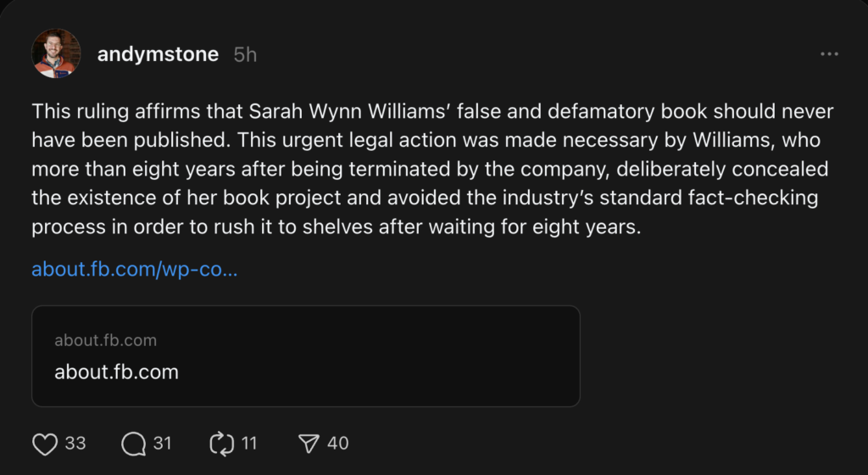Open the three-dot more options menu
The image size is (868, 475).
[829, 55]
